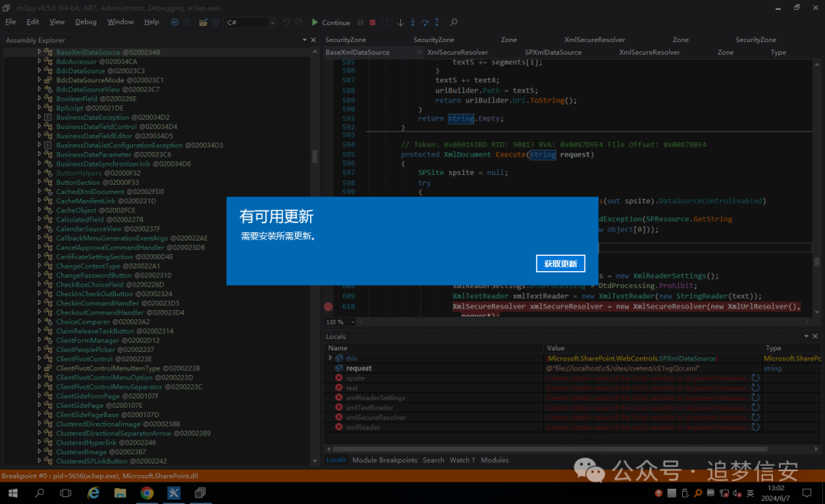The image size is (825, 504).
Task: Click the Show Next Statement arrow
Action: click(x=400, y=22)
